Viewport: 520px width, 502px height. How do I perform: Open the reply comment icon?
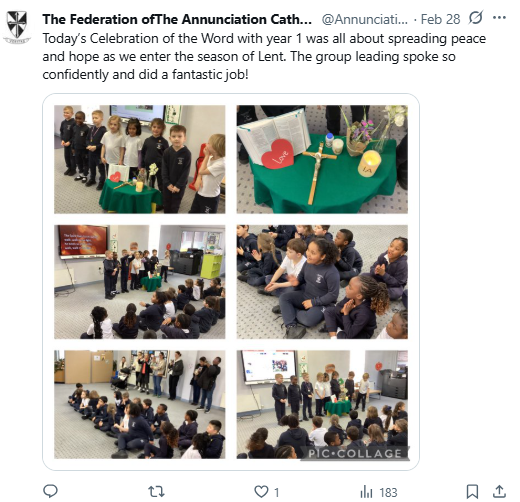pos(51,491)
